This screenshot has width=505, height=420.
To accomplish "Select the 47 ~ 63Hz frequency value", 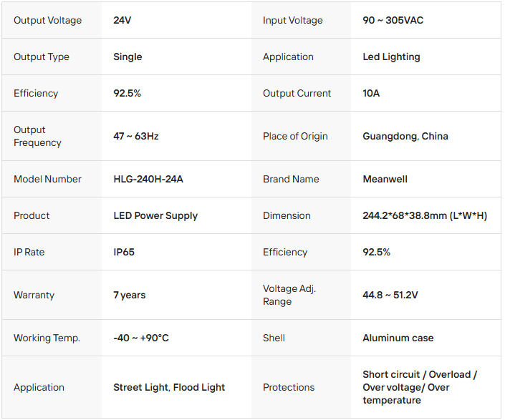I will point(136,136).
